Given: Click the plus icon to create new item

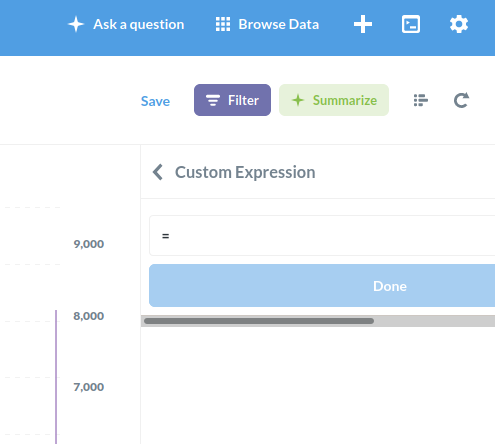Looking at the screenshot, I should 363,24.
